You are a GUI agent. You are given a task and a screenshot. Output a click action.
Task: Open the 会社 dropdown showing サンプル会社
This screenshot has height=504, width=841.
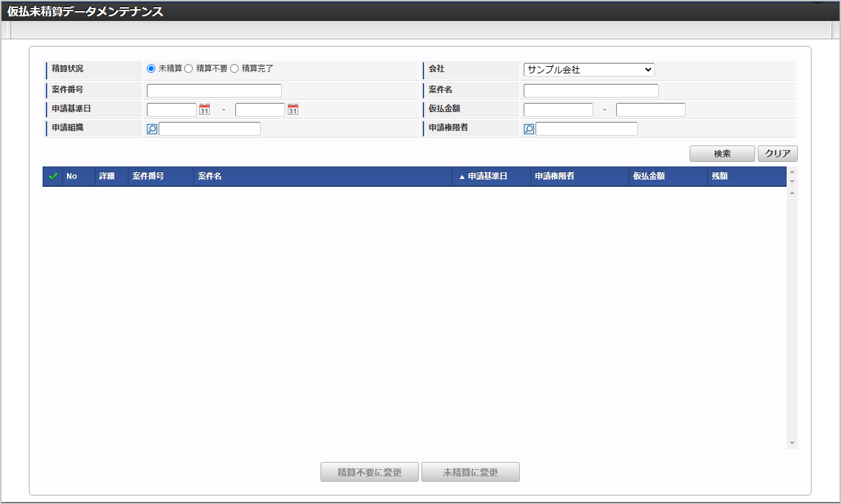tap(589, 69)
